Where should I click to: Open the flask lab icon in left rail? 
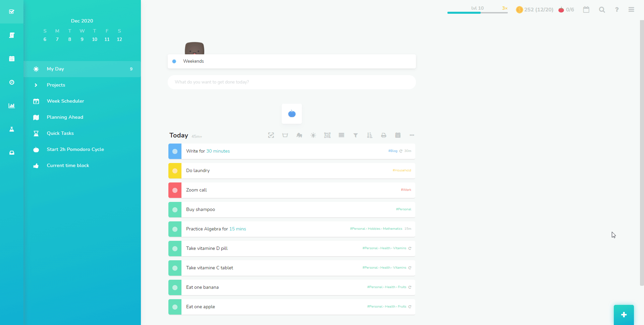(12, 129)
